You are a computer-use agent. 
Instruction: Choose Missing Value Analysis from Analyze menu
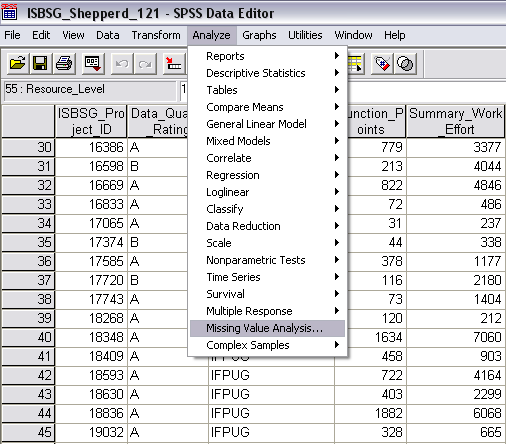(267, 328)
